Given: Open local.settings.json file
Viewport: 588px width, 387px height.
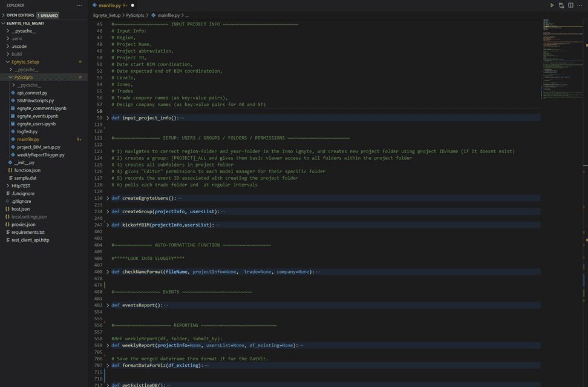Looking at the screenshot, I should pos(29,217).
